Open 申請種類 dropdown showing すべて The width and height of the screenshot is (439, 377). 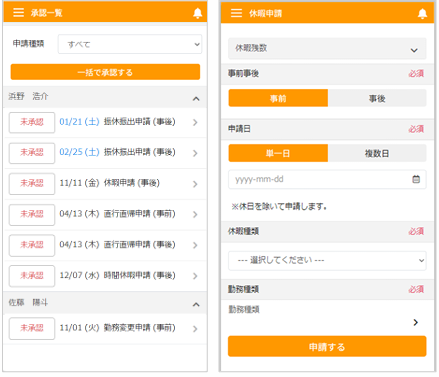coord(130,44)
